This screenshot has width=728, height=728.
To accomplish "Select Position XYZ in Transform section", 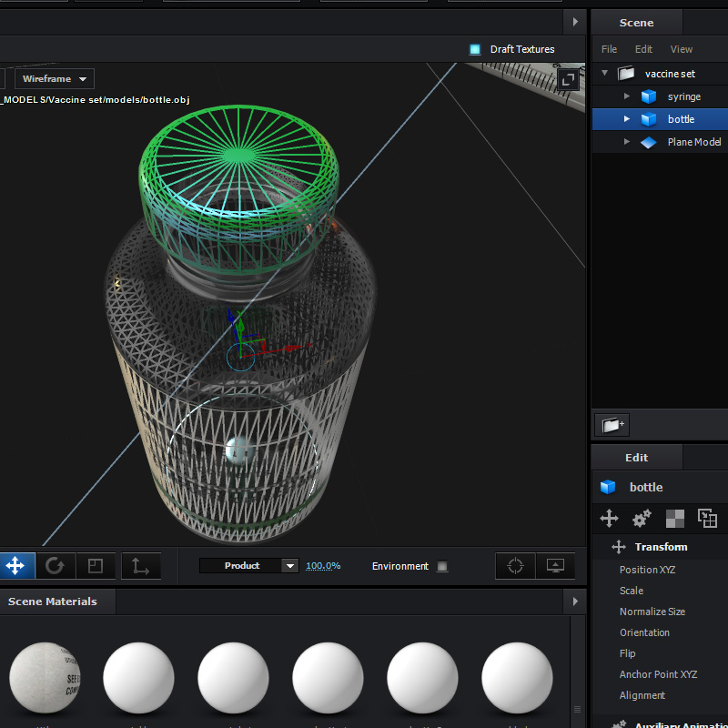I will coord(647,570).
